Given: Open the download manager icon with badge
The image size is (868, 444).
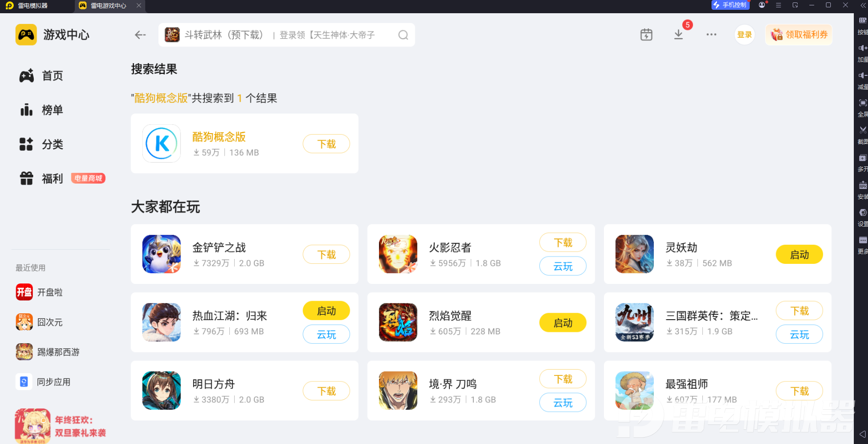Looking at the screenshot, I should click(x=678, y=35).
